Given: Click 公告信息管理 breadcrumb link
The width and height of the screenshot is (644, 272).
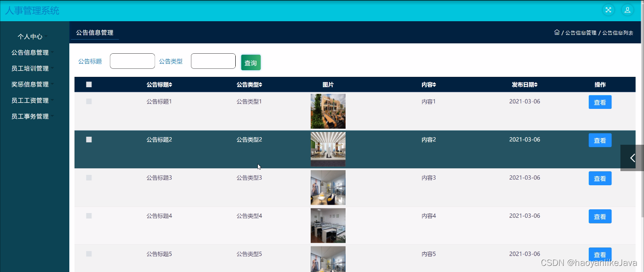Looking at the screenshot, I should pyautogui.click(x=581, y=33).
